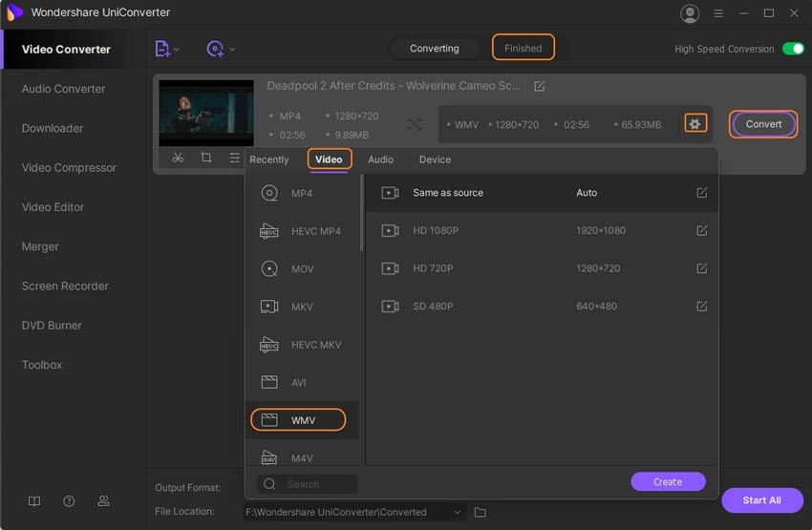Viewport: 812px width, 530px height.
Task: Open Video Compressor in sidebar
Action: click(x=69, y=168)
